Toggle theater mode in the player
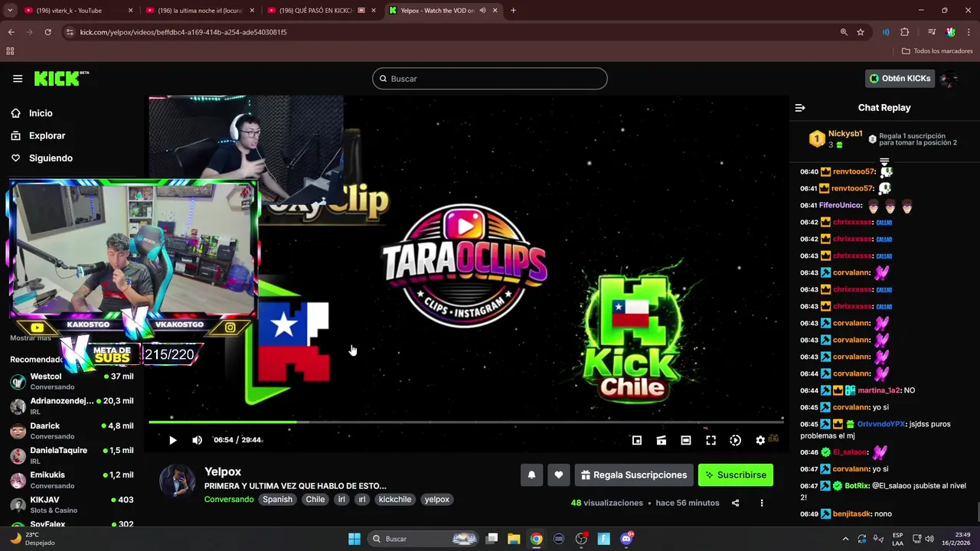The height and width of the screenshot is (551, 980). 686,440
